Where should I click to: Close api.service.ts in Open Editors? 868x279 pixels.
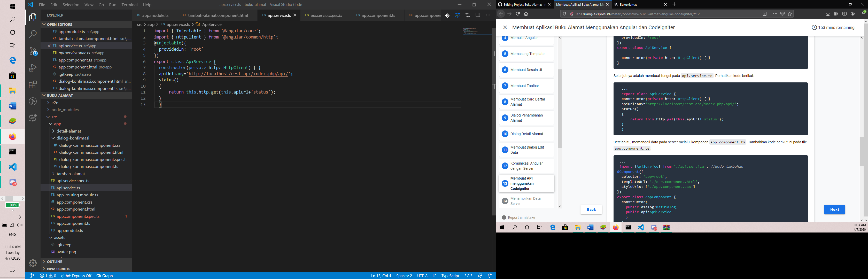[49, 46]
